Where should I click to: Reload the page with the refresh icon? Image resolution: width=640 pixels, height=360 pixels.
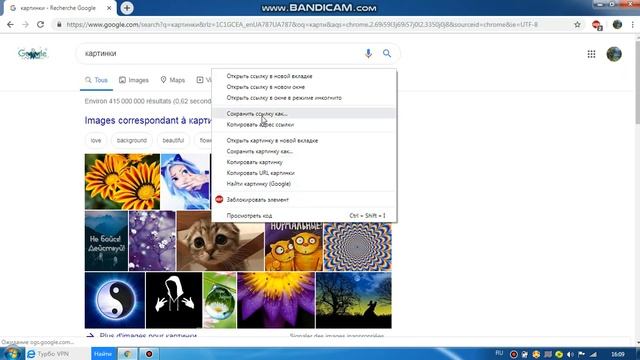[x=40, y=24]
